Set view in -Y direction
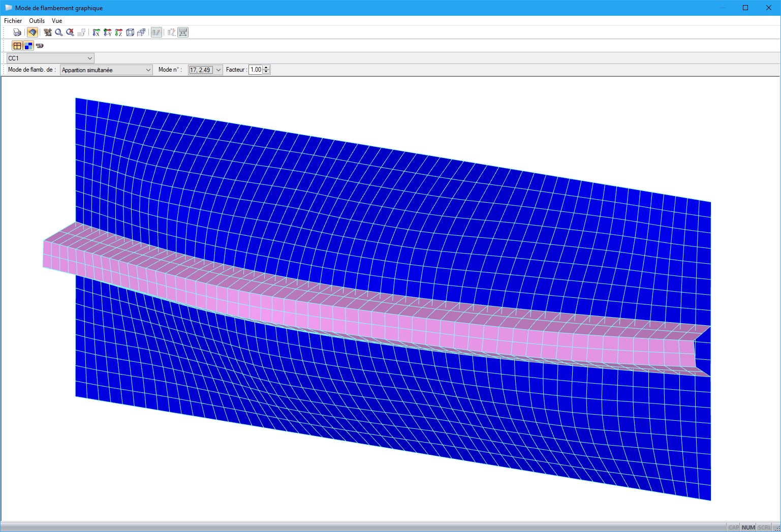The height and width of the screenshot is (532, 781). click(108, 33)
